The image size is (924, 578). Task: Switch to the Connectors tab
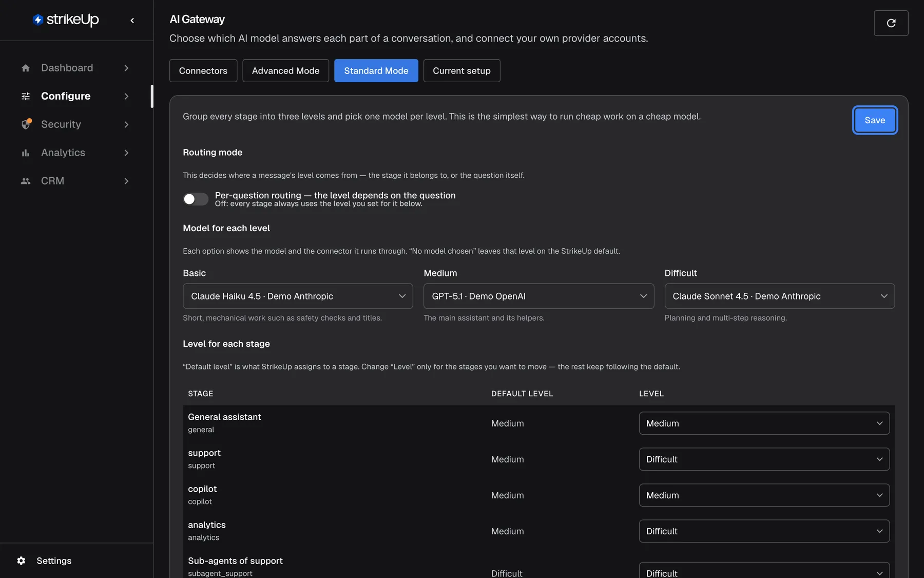tap(203, 71)
